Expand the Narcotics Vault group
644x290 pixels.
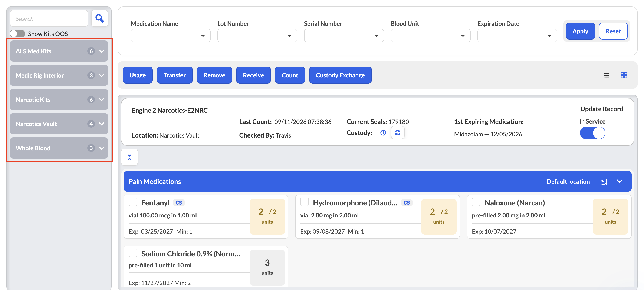click(59, 124)
